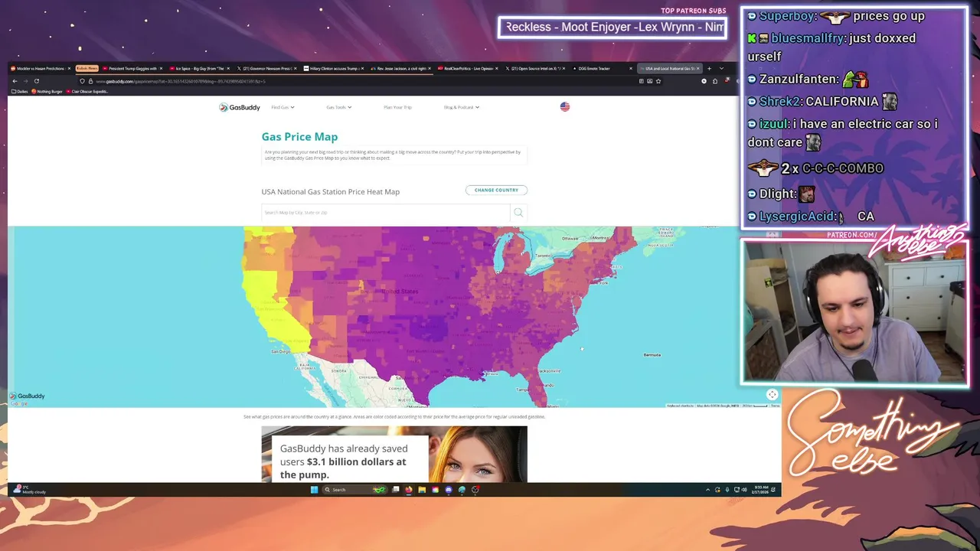This screenshot has height=551, width=980.
Task: Bookmark this page with the star icon
Action: click(658, 81)
